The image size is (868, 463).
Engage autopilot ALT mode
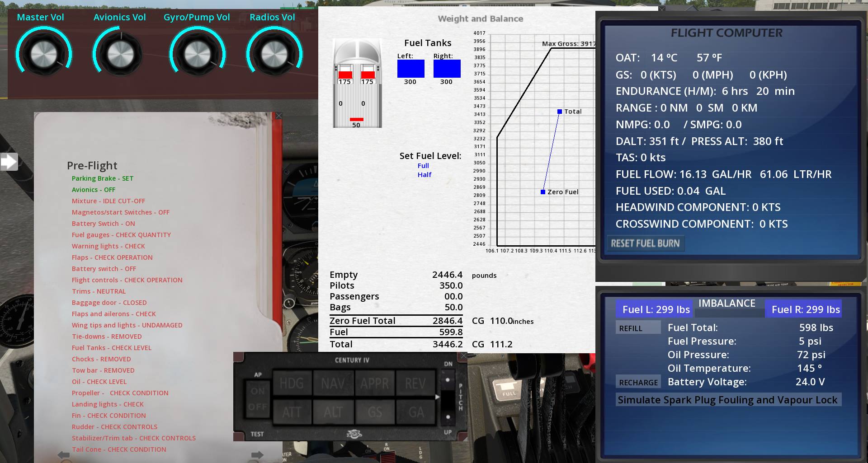[333, 412]
